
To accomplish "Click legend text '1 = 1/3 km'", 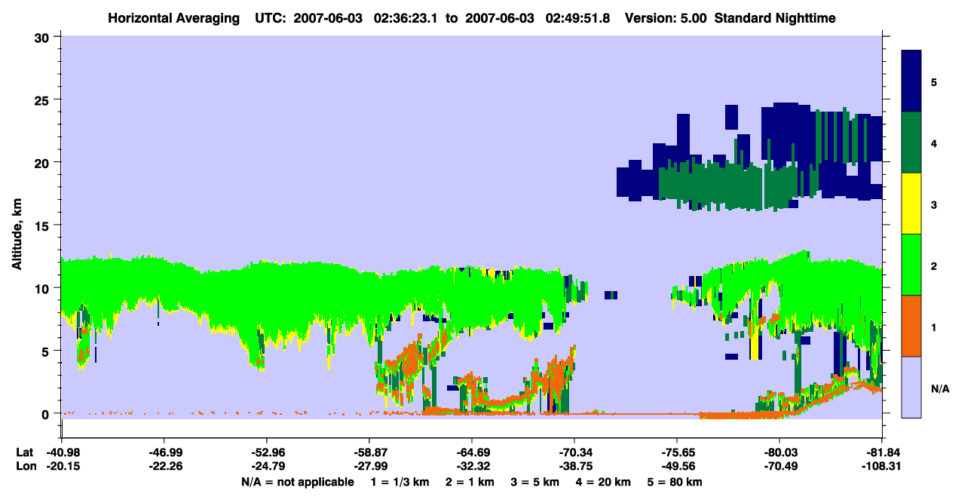I will 400,481.
